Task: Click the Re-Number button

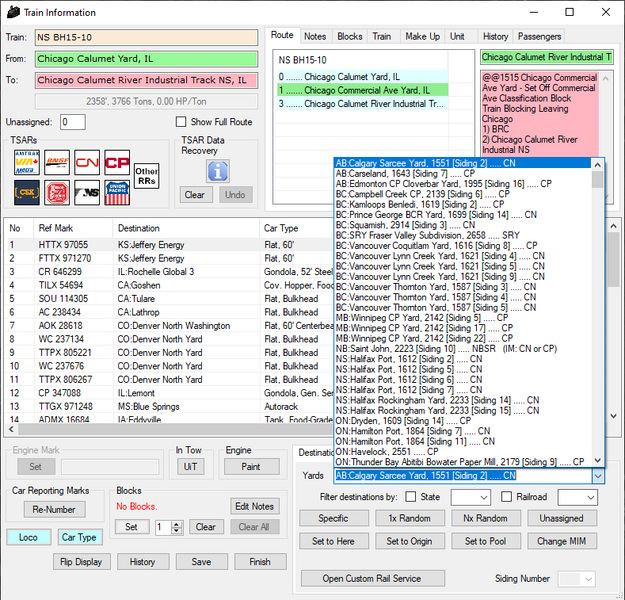Action: coord(54,510)
